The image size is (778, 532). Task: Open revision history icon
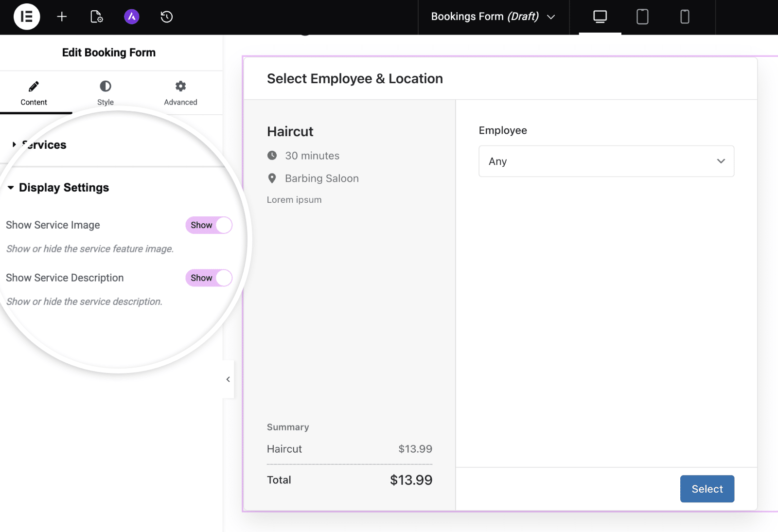click(166, 17)
